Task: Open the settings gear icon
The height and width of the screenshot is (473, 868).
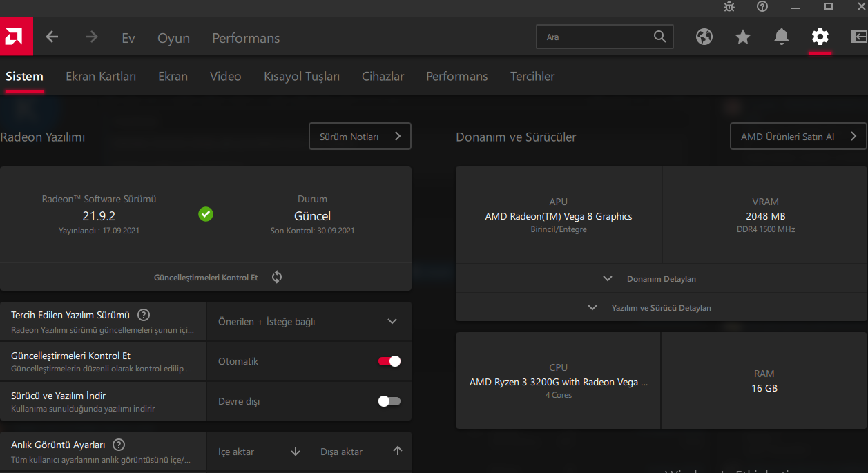Action: point(820,37)
